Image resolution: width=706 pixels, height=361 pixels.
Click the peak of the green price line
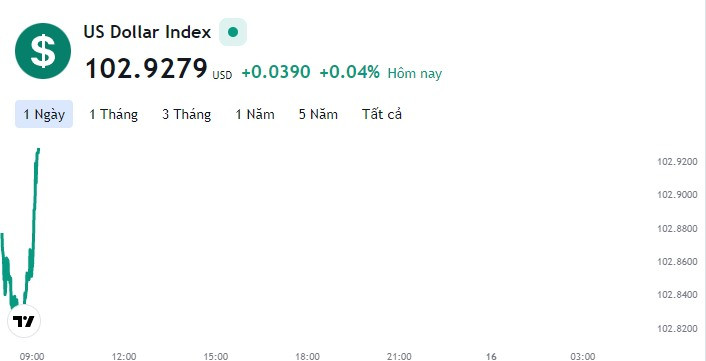tap(39, 149)
